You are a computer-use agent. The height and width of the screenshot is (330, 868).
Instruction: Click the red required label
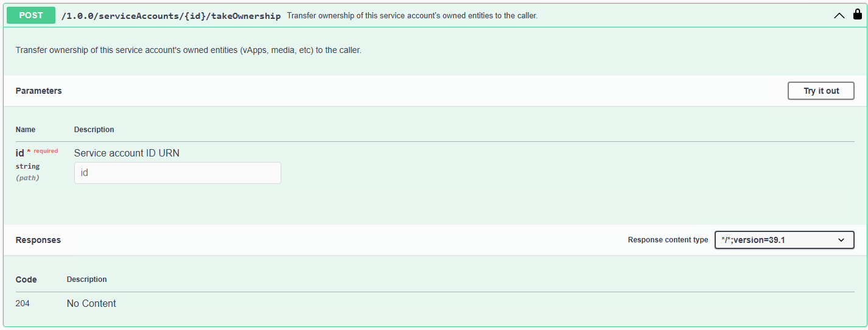[x=46, y=151]
